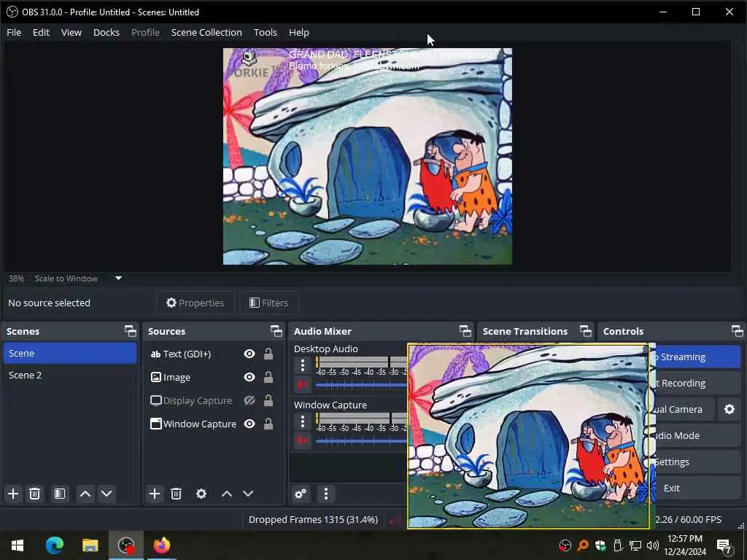Open preview scaling dropdown arrow

(119, 278)
